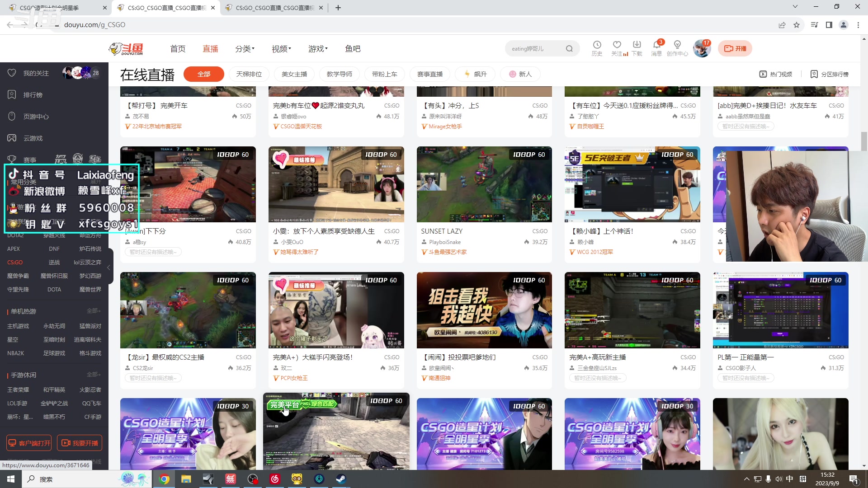This screenshot has height=488, width=868.
Task: Open APEX category in sidebar
Action: coord(14,249)
